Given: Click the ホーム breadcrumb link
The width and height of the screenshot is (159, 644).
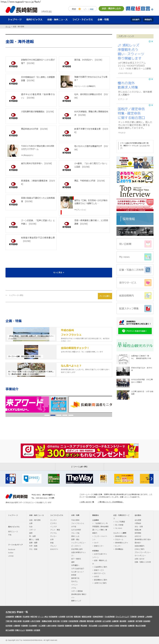Looking at the screenshot, I should click(x=8, y=26).
